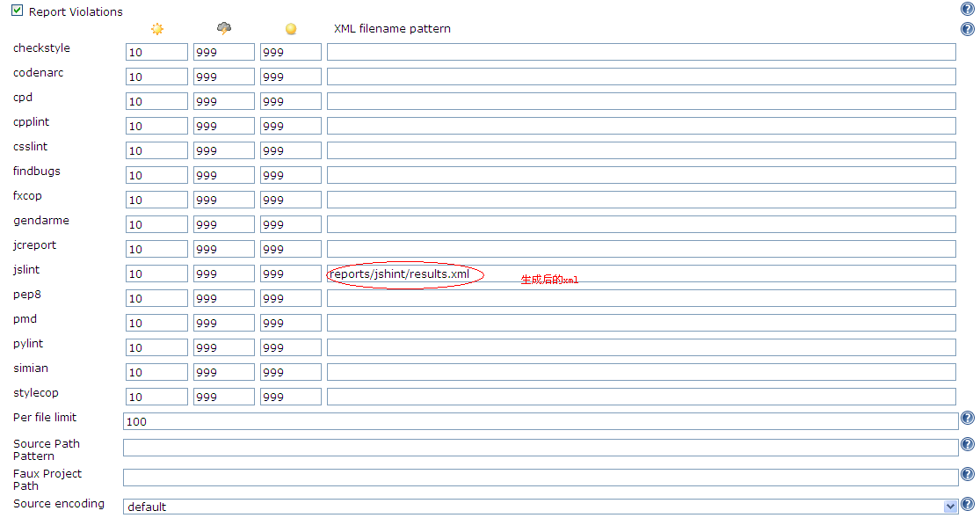
Task: Click the yellow ball column icon
Action: (291, 29)
